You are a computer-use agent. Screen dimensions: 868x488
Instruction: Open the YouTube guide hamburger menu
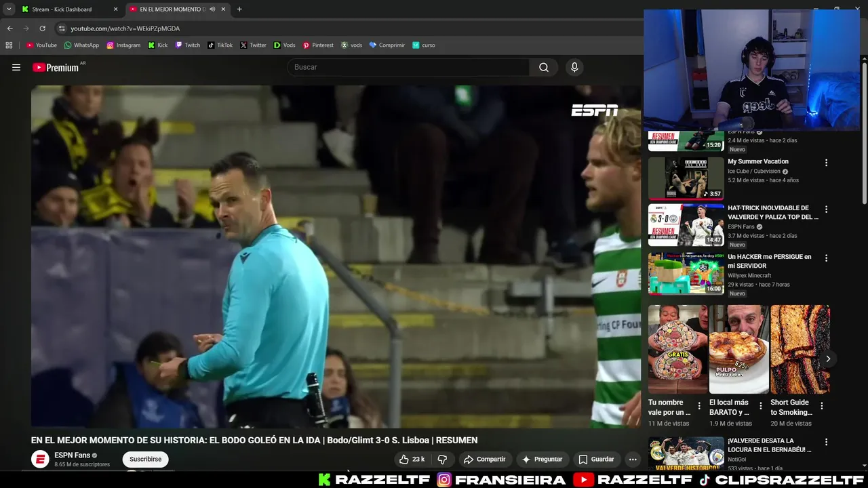pos(16,67)
